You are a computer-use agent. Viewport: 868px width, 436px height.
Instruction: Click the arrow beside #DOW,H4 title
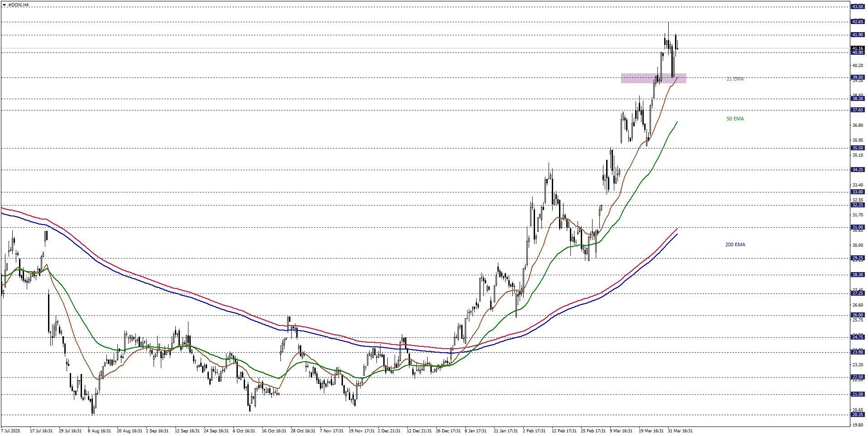[4, 5]
